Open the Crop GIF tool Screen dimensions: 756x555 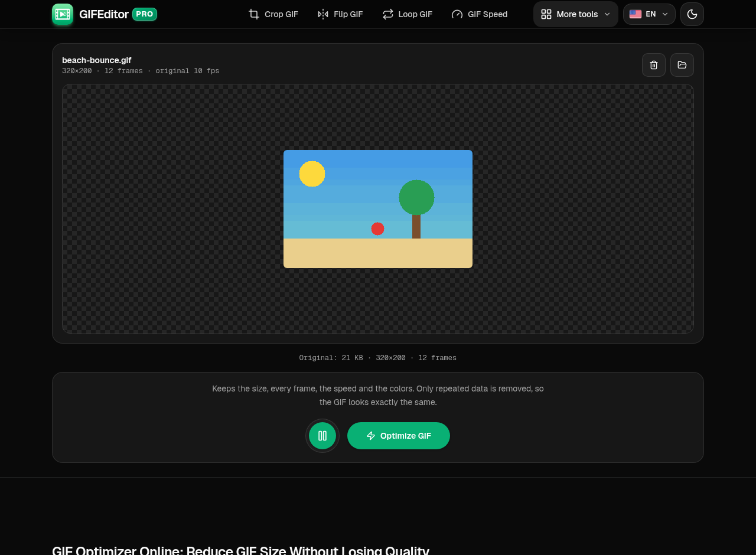coord(273,14)
